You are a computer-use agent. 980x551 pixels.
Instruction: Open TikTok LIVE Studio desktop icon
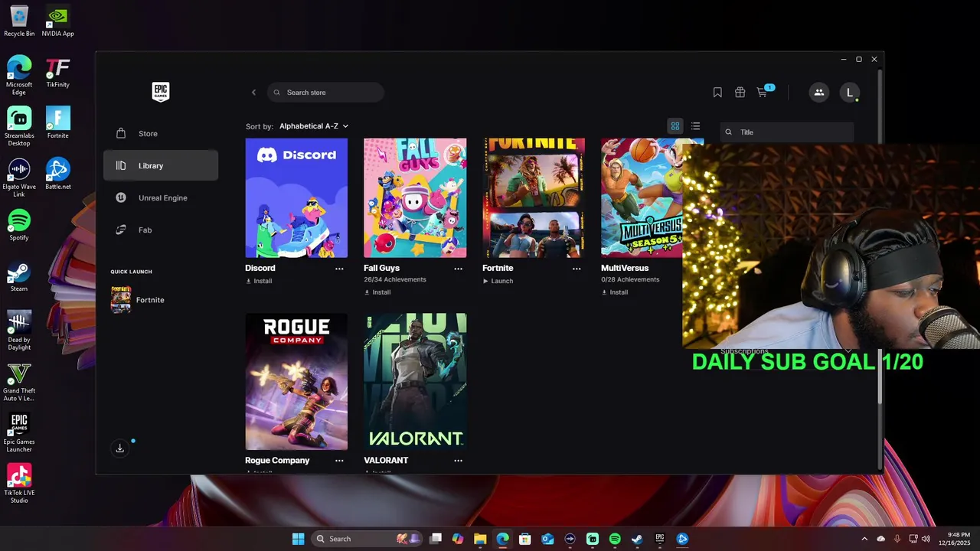(x=19, y=484)
